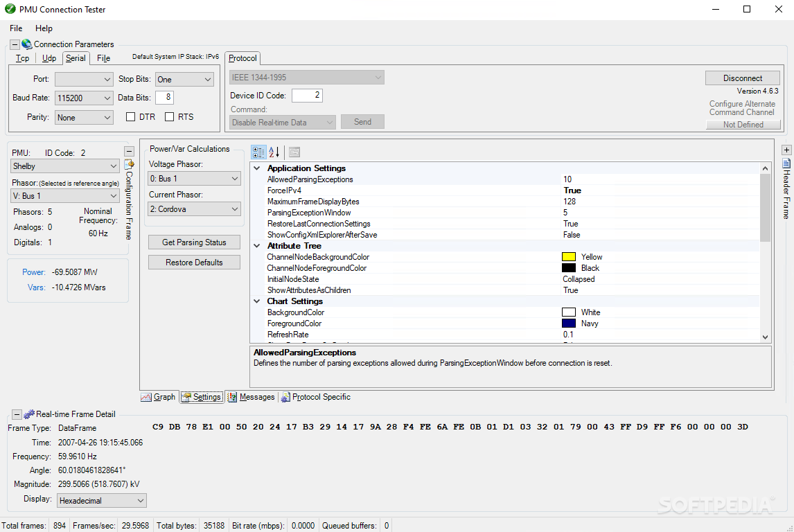
Task: Click the Property Pages icon in grid toolbar
Action: pos(294,152)
